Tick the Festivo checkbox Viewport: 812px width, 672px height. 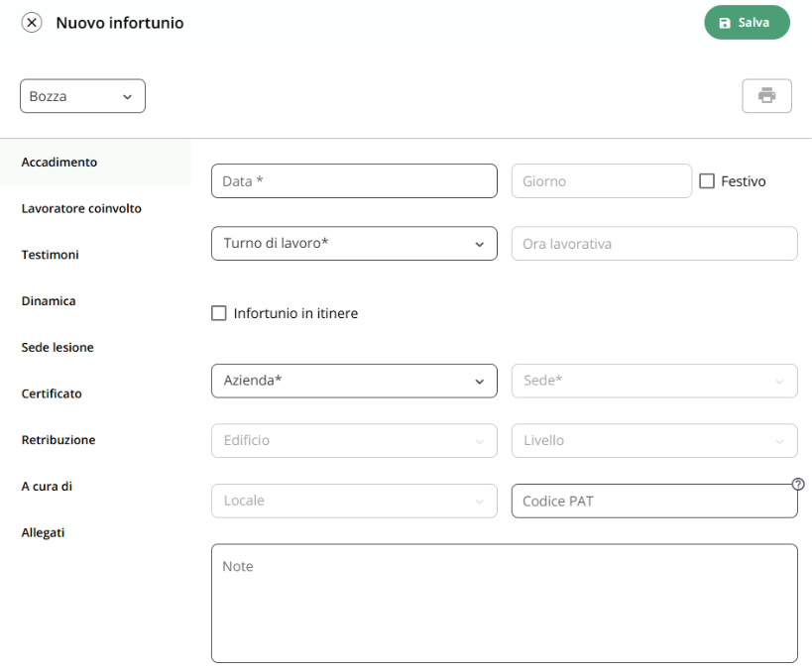pos(707,181)
